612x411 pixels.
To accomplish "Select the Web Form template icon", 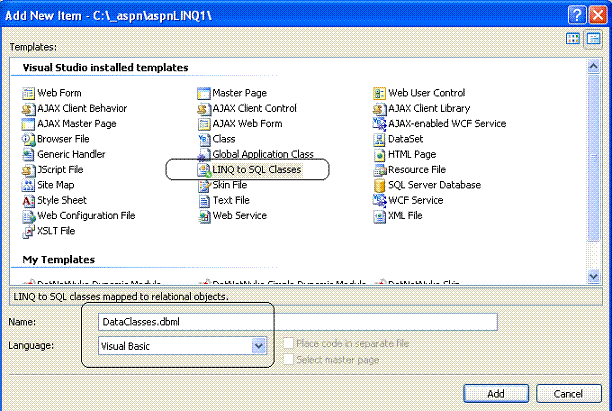I will point(28,93).
